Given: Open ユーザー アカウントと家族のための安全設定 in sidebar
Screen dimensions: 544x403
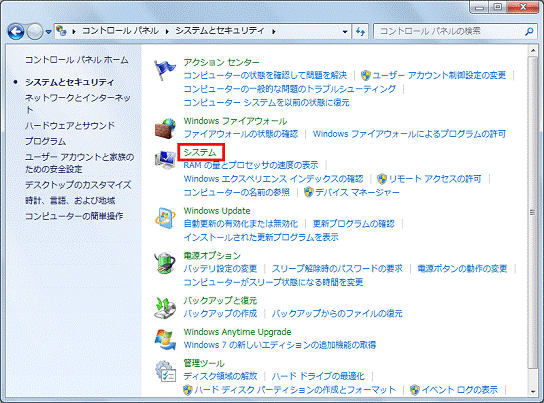Looking at the screenshot, I should (79, 163).
